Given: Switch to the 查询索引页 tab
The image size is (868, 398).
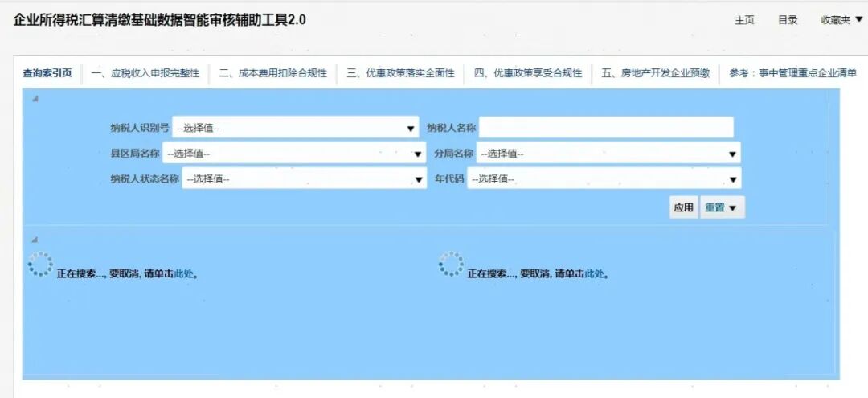Looking at the screenshot, I should click(x=47, y=73).
